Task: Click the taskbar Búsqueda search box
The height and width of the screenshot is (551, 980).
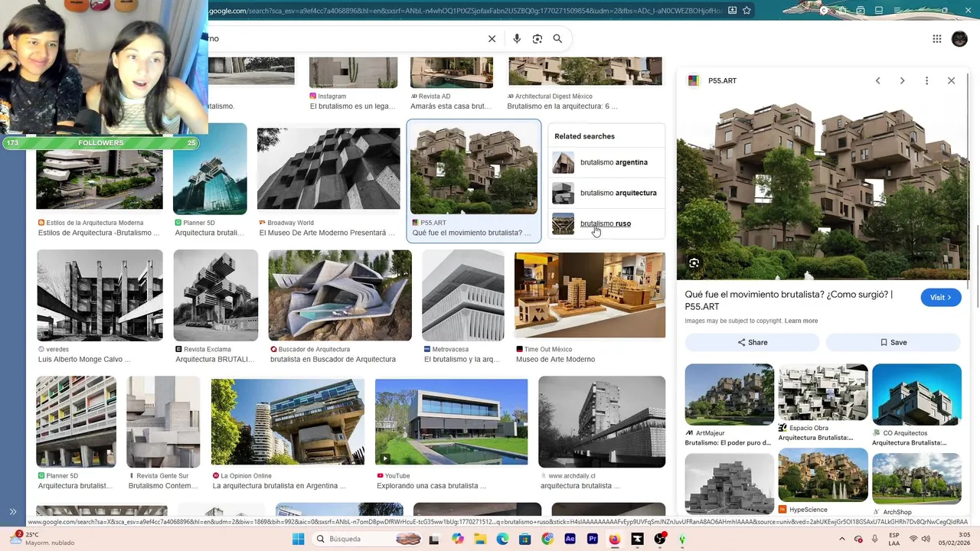Action: (367, 539)
